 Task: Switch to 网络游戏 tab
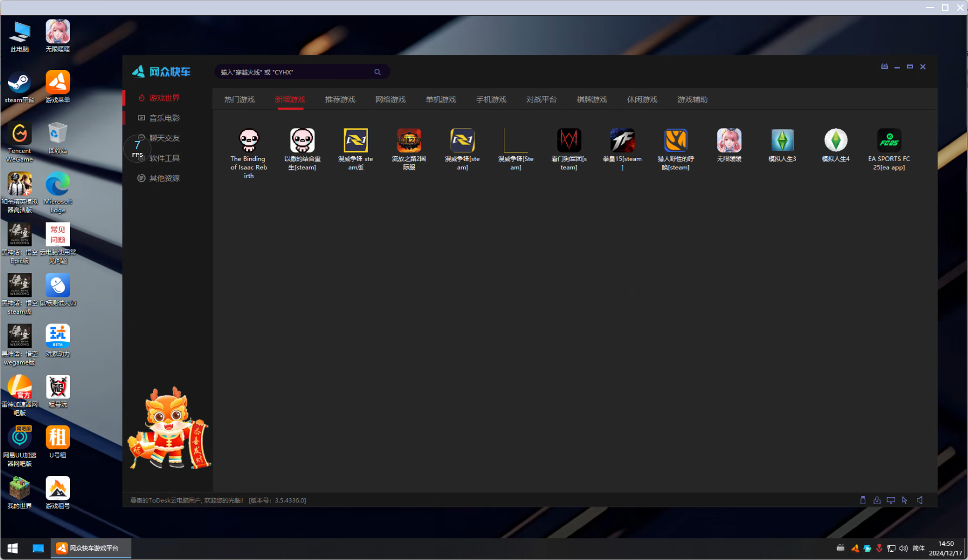(390, 99)
